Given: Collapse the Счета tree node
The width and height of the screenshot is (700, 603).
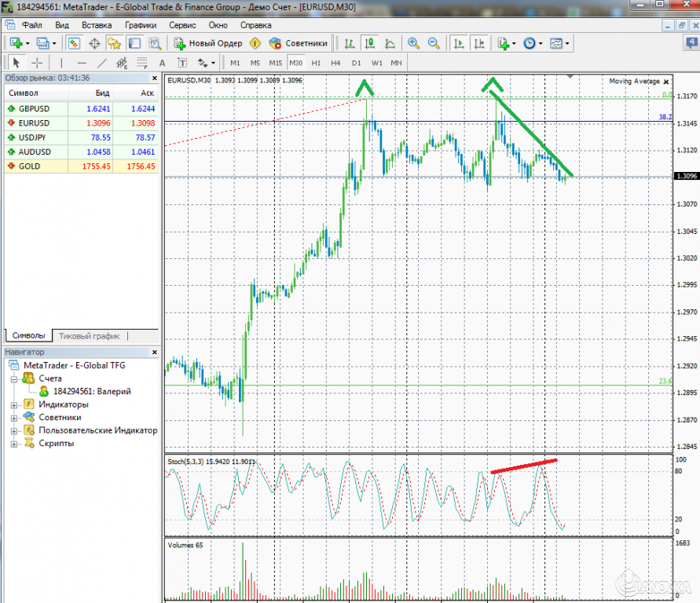Looking at the screenshot, I should (x=14, y=378).
